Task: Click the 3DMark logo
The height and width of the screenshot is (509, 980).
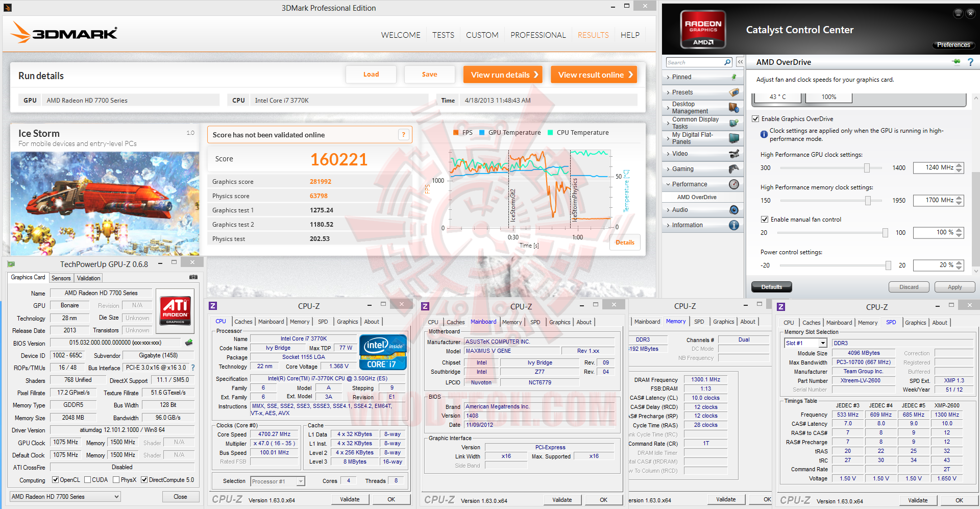Action: (64, 33)
